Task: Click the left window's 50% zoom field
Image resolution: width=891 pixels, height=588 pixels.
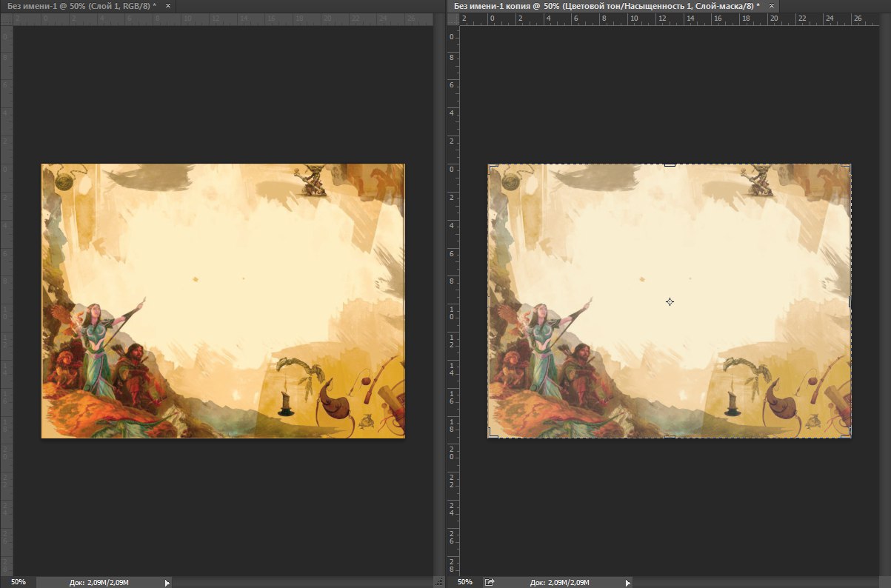Action: coord(18,582)
